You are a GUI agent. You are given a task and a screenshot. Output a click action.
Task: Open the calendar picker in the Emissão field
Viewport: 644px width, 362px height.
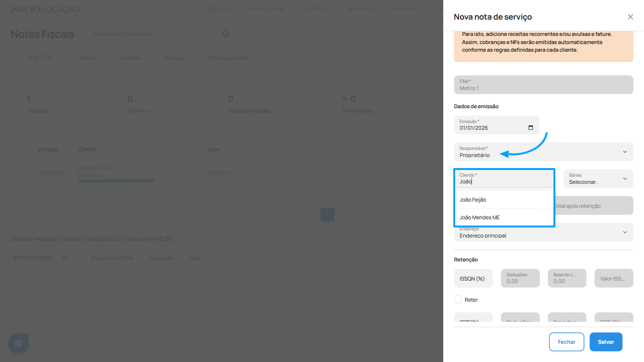point(530,128)
